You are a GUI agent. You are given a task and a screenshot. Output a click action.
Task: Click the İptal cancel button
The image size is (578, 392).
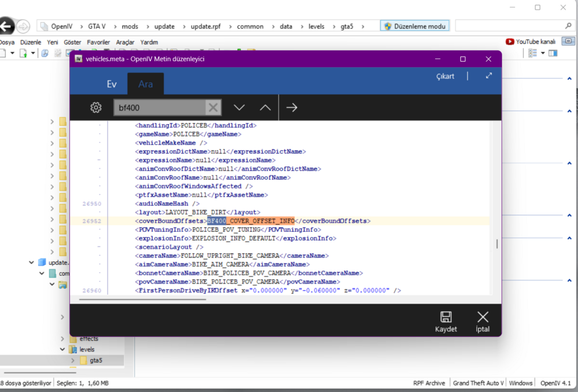tap(483, 320)
